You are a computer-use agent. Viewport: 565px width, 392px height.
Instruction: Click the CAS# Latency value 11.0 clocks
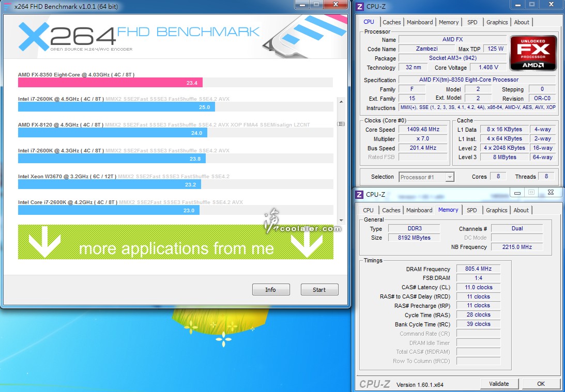478,287
